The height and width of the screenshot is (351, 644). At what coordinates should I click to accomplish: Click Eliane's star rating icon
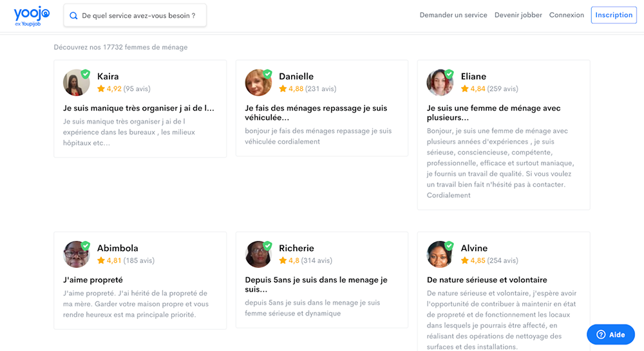pyautogui.click(x=465, y=89)
